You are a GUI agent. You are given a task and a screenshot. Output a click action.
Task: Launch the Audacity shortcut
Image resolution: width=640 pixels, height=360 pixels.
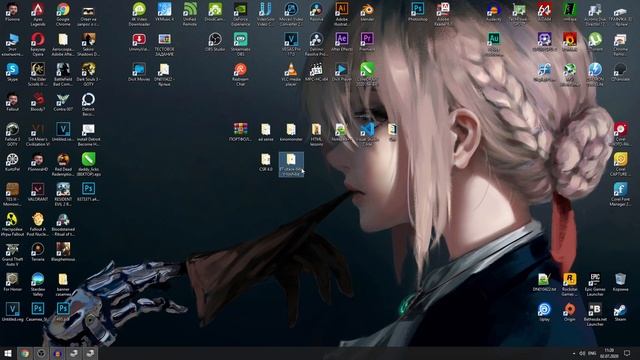493,11
